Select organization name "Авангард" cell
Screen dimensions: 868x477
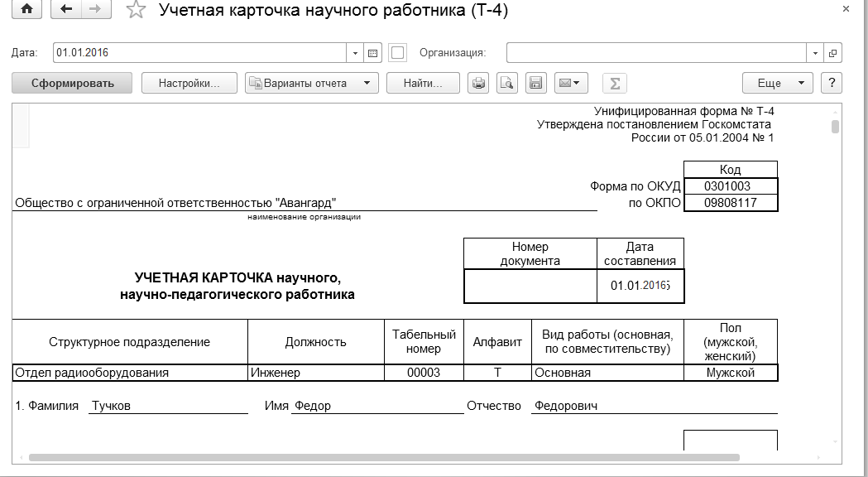point(305,203)
